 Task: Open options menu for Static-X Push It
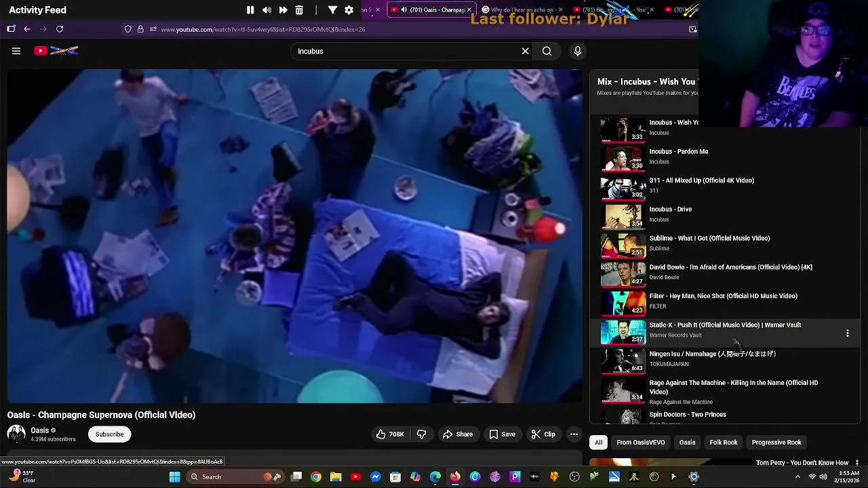[x=847, y=333]
